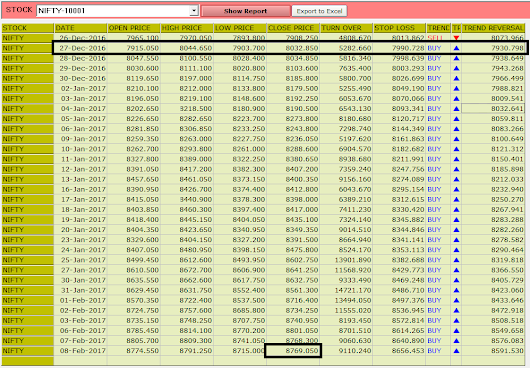
Task: Click blue up arrow for 02-Jan-2017
Action: coord(456,89)
